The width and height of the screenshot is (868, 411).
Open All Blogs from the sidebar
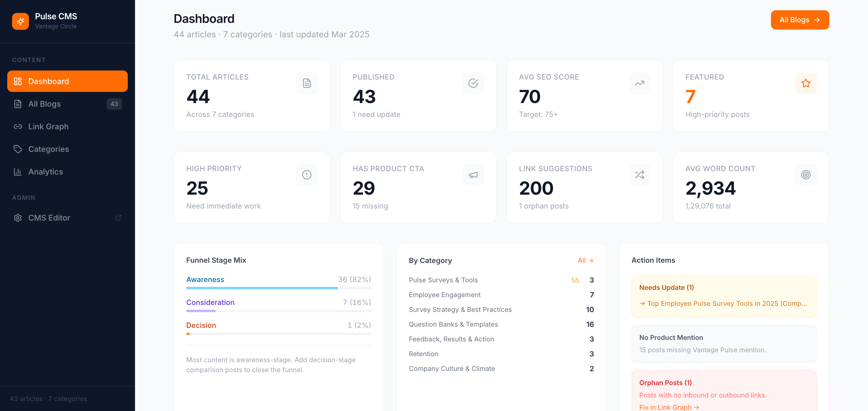68,104
